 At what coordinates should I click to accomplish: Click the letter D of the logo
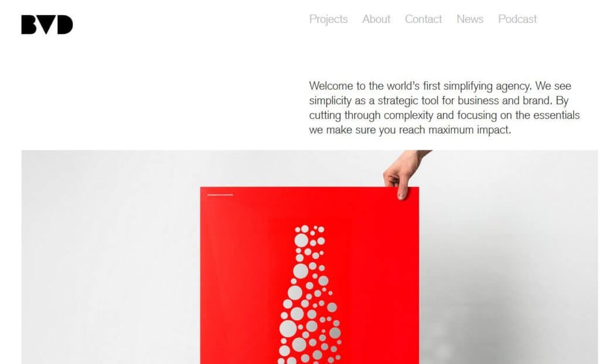(x=64, y=25)
